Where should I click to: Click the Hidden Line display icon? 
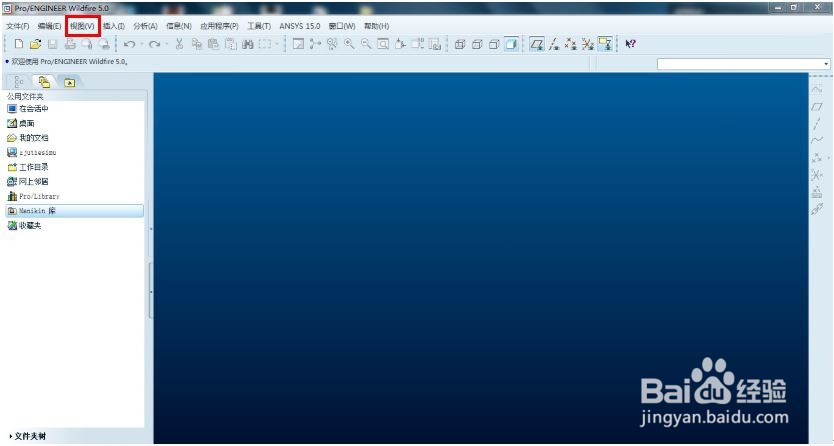(477, 44)
